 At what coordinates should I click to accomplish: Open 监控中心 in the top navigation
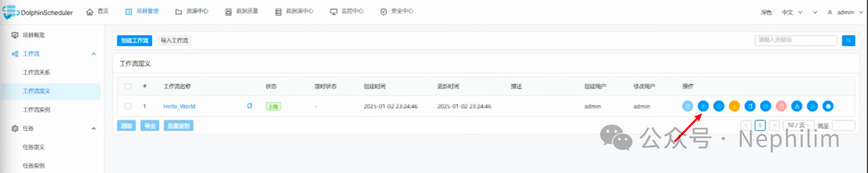(x=347, y=11)
